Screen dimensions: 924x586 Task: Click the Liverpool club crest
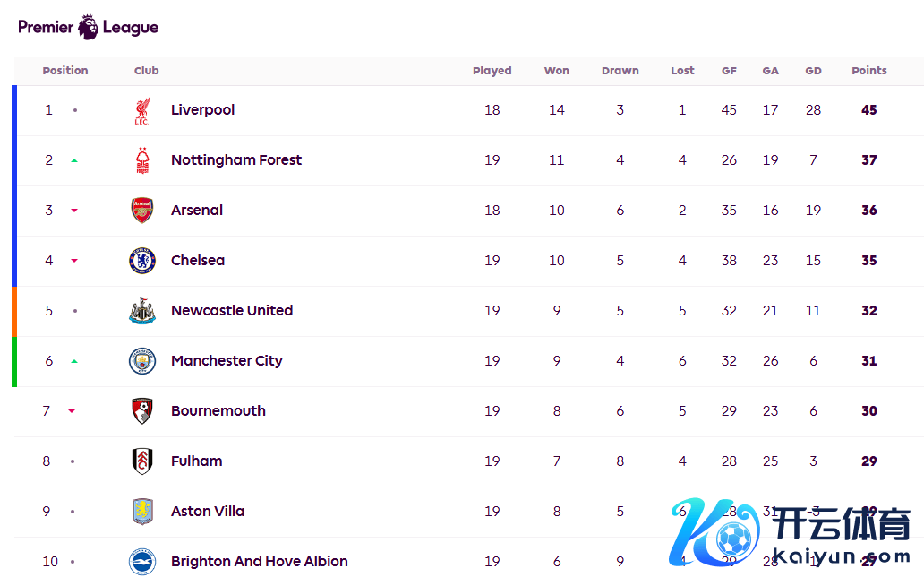tap(141, 110)
